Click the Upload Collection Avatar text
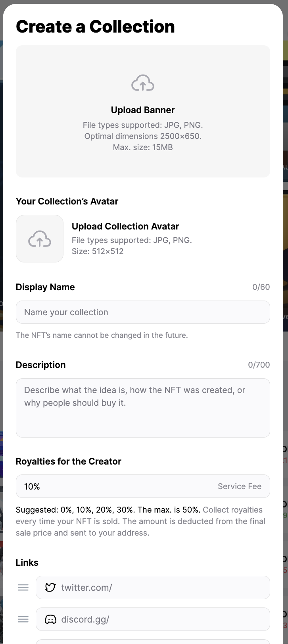Screen dimensions: 288x644 tap(125, 226)
